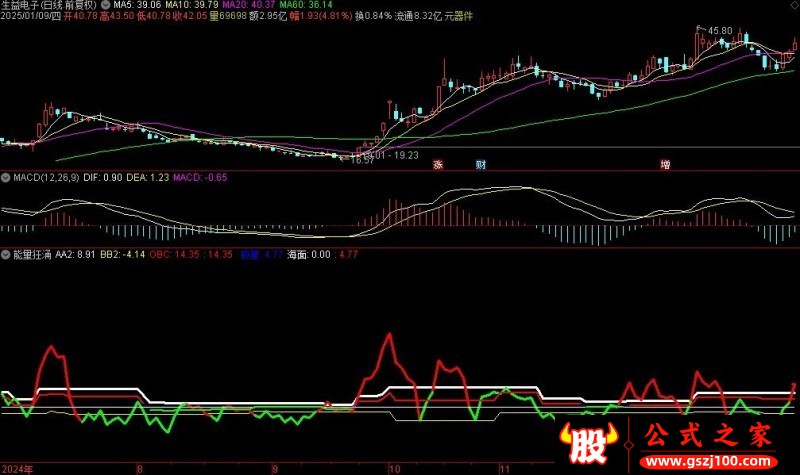Click the stock title 生益电子(日线 前复权)

click(48, 5)
